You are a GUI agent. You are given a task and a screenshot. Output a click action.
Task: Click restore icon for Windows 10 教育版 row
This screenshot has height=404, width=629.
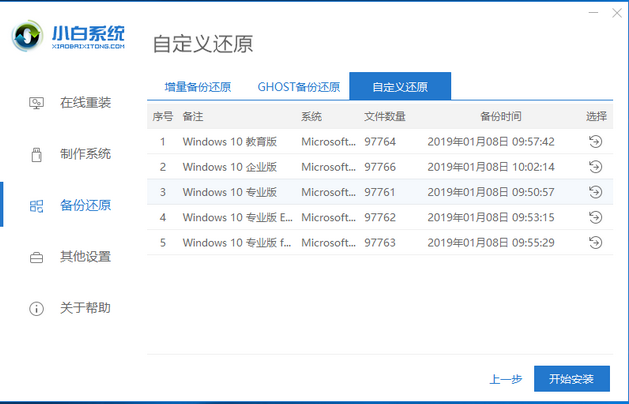tap(595, 141)
